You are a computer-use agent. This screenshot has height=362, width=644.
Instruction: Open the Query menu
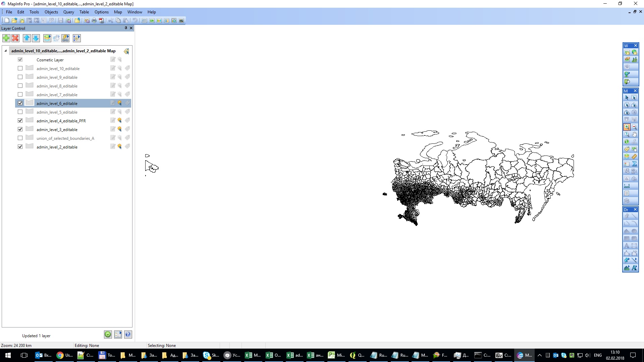68,12
